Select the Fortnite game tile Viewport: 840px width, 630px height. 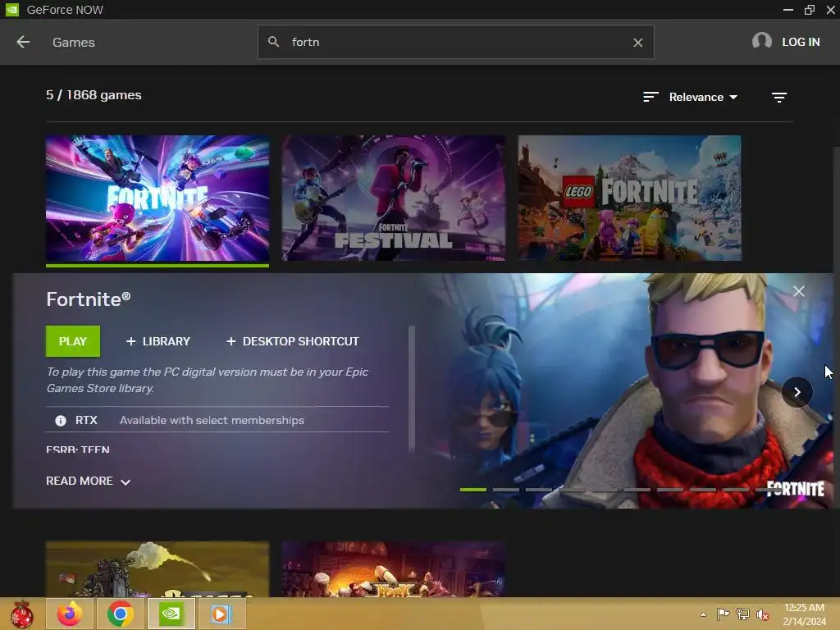point(157,199)
